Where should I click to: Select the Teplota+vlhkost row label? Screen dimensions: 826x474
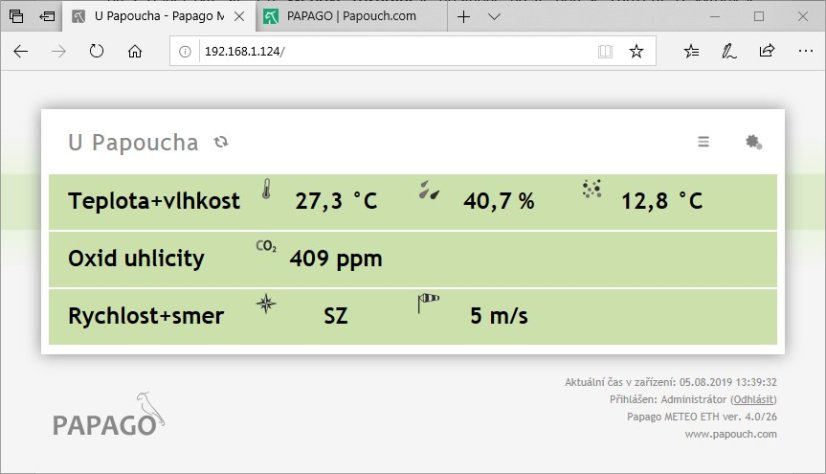tap(154, 201)
